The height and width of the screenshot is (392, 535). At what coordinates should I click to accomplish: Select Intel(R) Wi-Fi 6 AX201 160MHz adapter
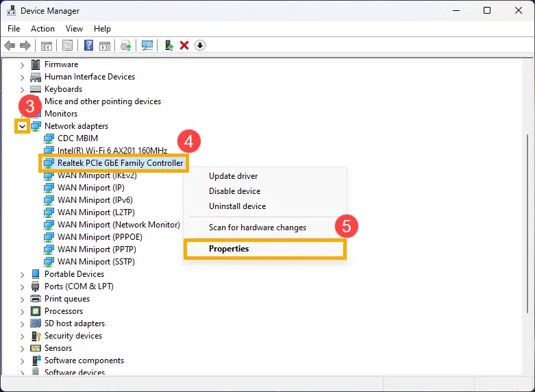coord(112,151)
